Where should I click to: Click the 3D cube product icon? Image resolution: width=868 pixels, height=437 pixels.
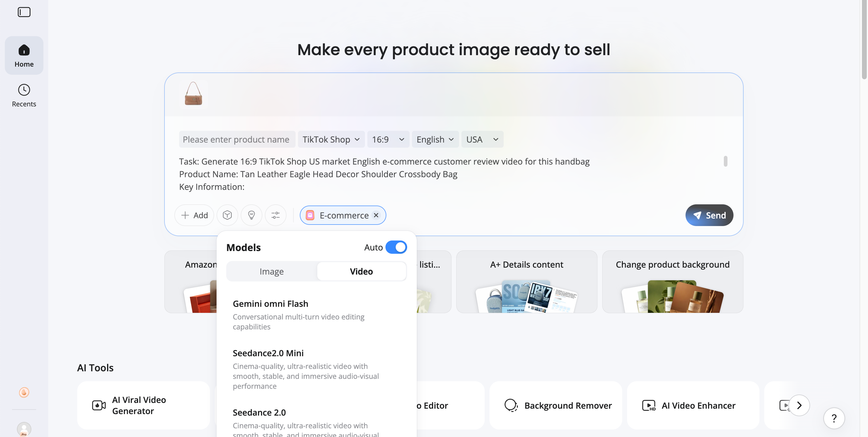227,215
